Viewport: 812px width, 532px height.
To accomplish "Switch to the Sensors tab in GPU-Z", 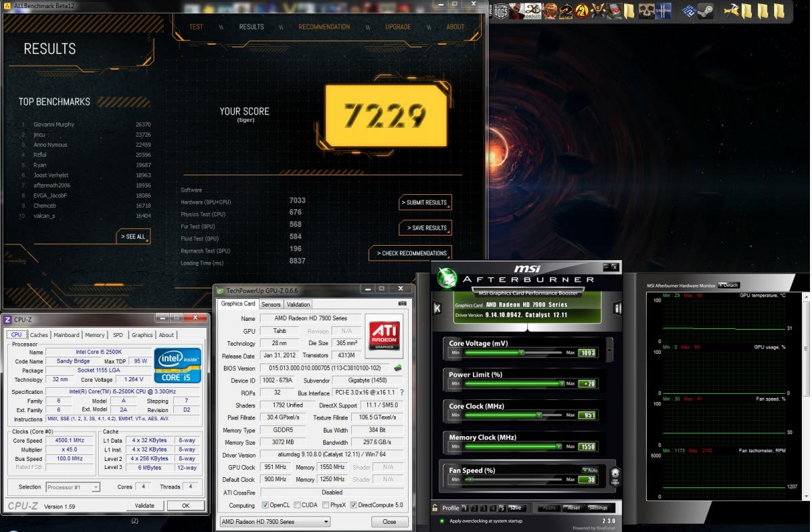I will coord(271,304).
